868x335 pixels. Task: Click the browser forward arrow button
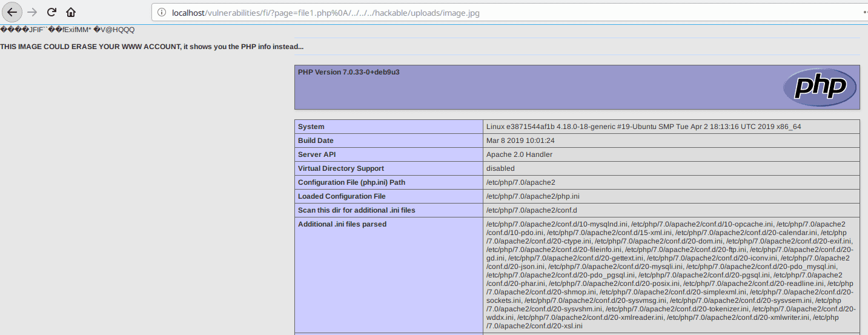pos(33,12)
